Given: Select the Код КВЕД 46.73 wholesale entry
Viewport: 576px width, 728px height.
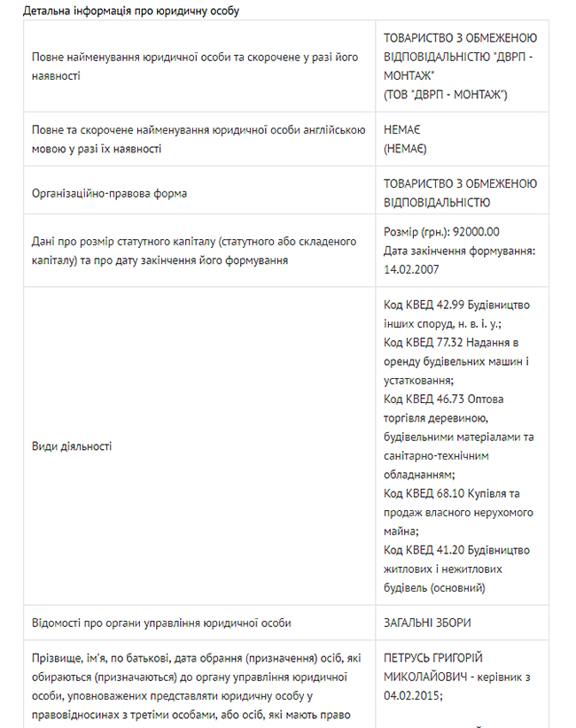Looking at the screenshot, I should [458, 437].
